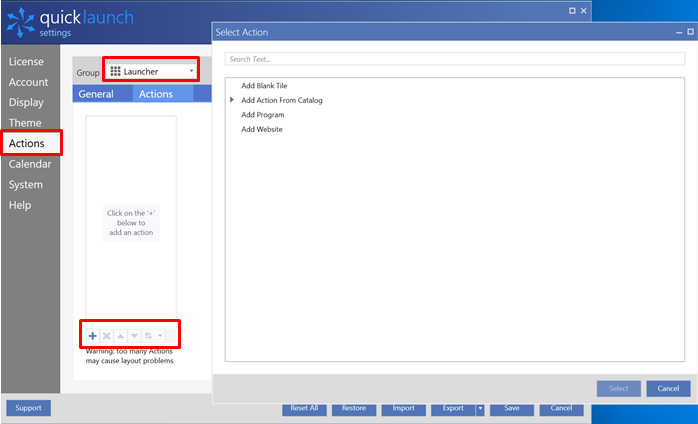Open the Export button dropdown arrow
This screenshot has height=424, width=698.
pos(480,408)
